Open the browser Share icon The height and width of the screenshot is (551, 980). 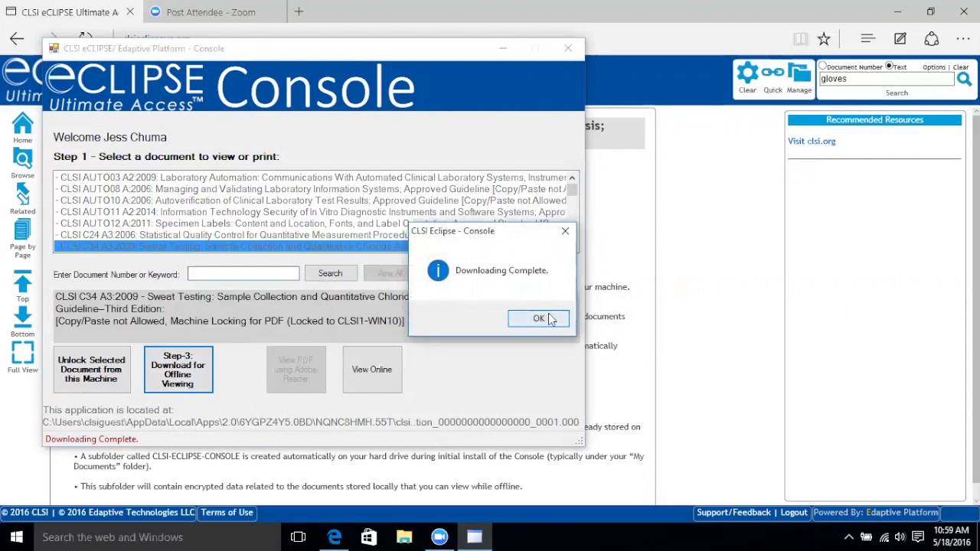(931, 38)
